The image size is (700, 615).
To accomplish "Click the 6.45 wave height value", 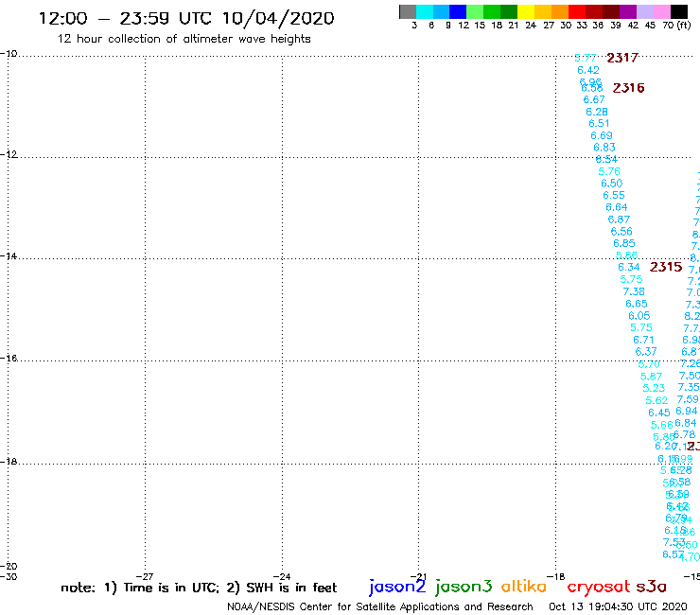I will pyautogui.click(x=659, y=413).
